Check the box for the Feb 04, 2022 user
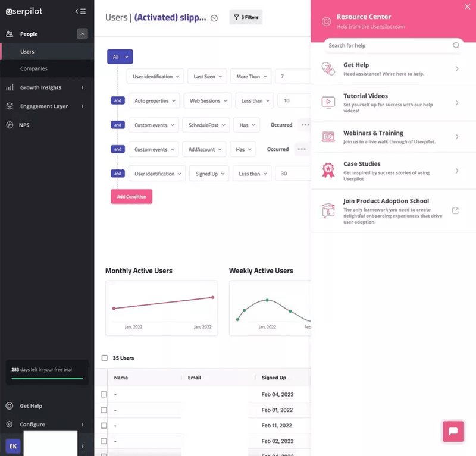 coord(104,394)
